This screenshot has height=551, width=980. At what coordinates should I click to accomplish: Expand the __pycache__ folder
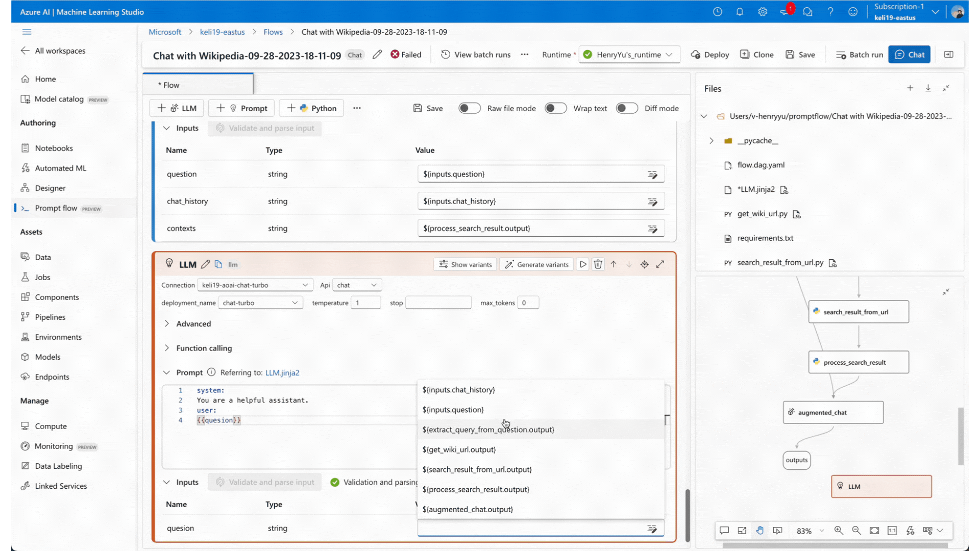click(x=712, y=141)
